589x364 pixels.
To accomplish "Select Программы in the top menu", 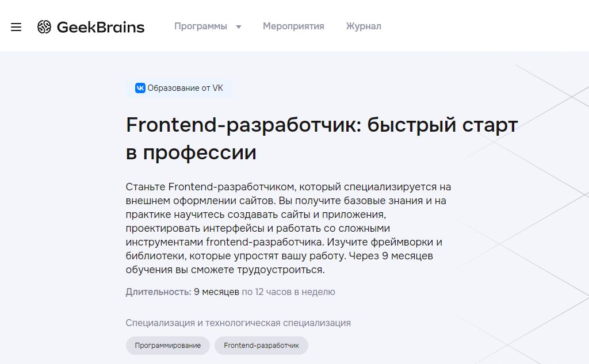I will [200, 26].
